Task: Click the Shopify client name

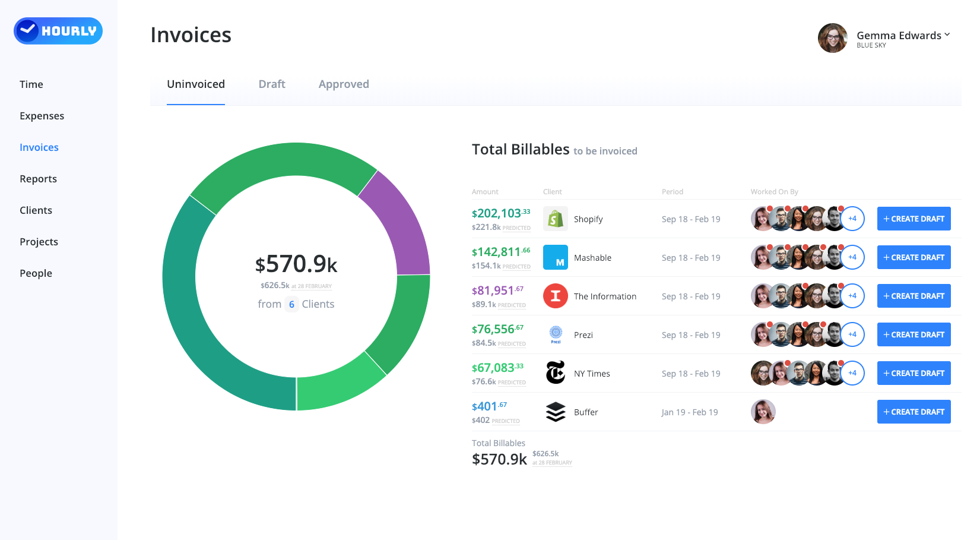Action: (x=588, y=219)
